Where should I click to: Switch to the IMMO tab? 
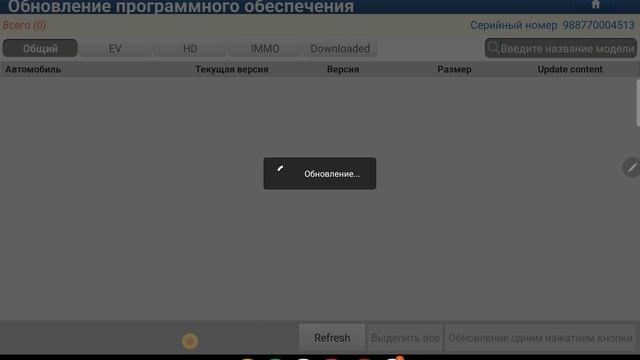point(265,48)
